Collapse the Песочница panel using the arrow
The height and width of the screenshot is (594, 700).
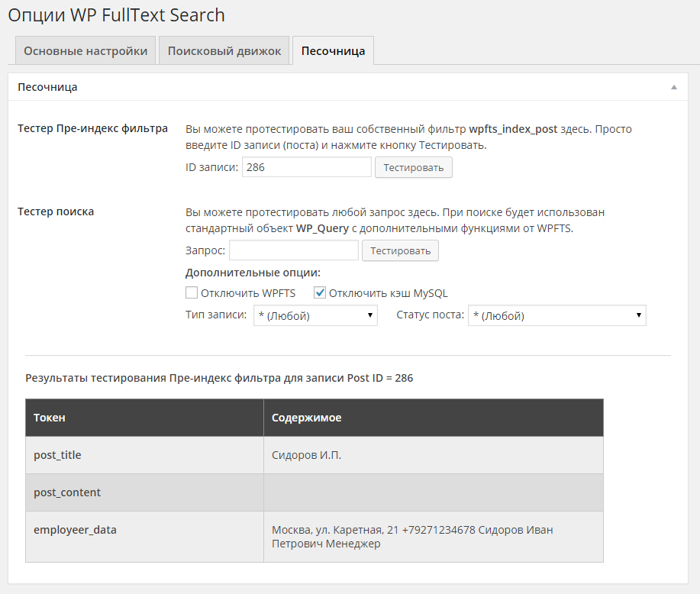(x=673, y=87)
